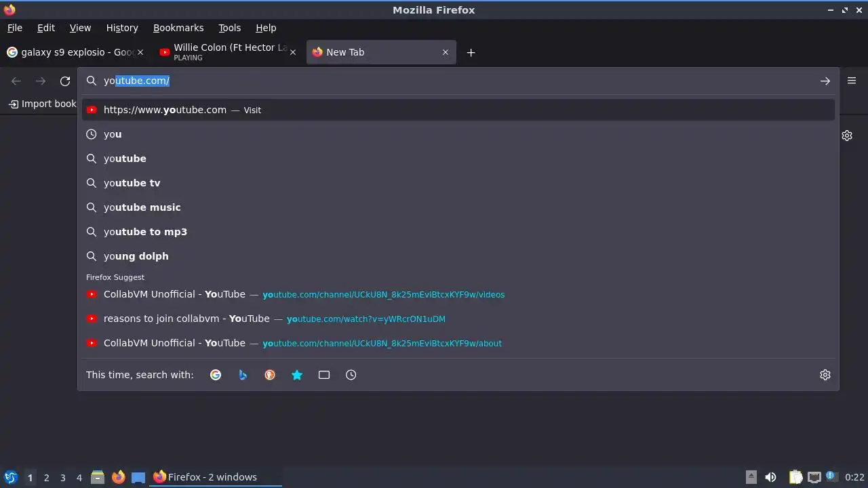
Task: Open CollabVM Unofficial channel about suggestion
Action: click(458, 343)
